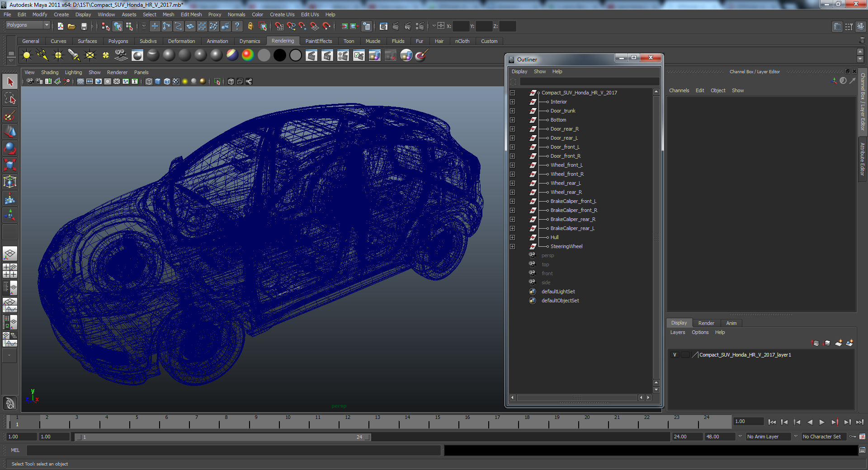Choose the Paint Selection brush tool
This screenshot has height=470, width=868.
click(x=10, y=115)
